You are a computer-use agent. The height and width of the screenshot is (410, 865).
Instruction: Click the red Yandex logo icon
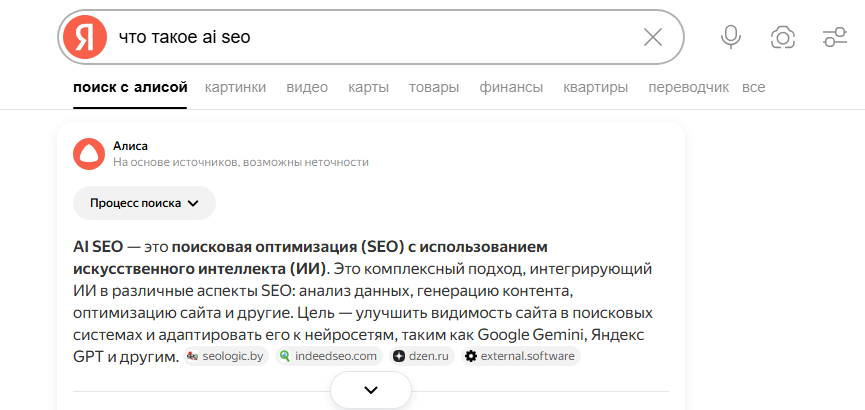pos(84,37)
